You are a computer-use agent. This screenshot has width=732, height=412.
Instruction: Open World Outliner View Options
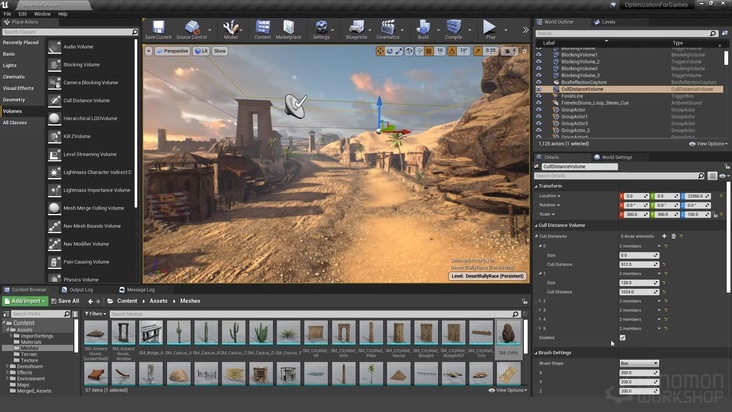(708, 144)
